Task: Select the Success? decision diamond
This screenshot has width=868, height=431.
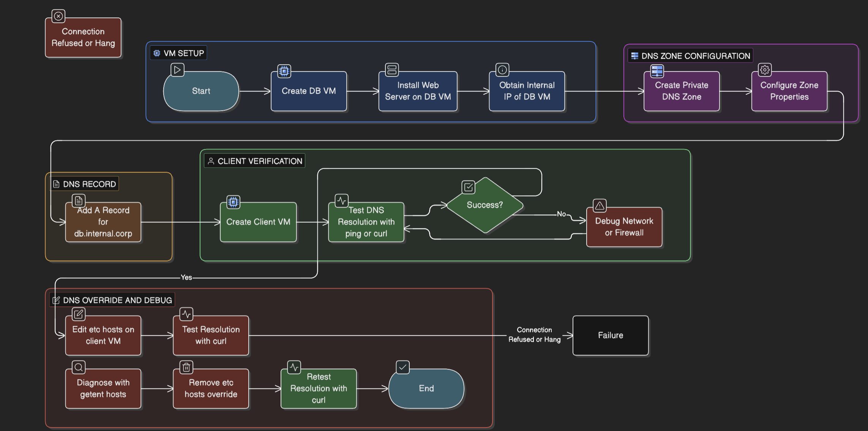Action: [485, 205]
